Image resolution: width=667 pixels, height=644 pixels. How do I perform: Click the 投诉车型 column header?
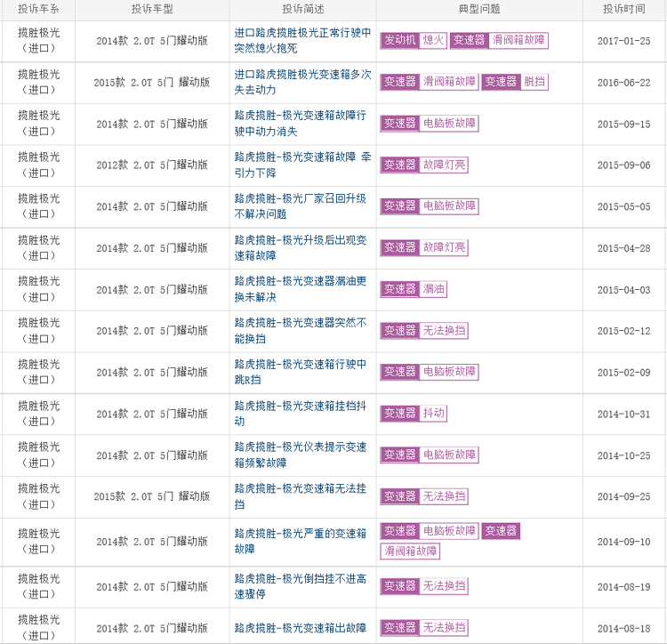(152, 9)
